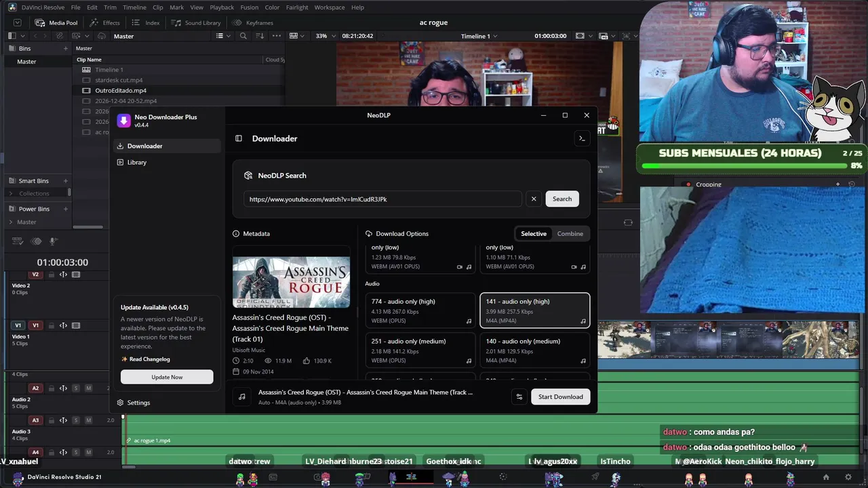Open the File menu
Screen dimensions: 868x488
[x=76, y=7]
